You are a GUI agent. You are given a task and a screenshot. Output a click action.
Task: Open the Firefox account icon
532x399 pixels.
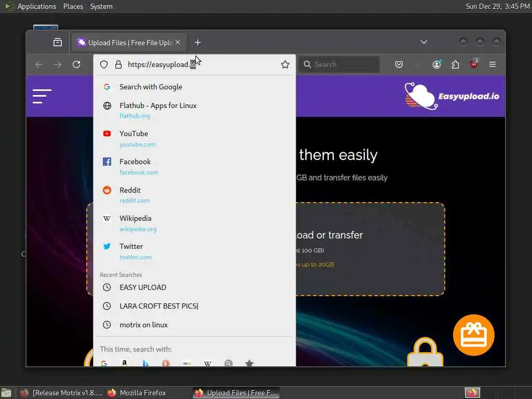point(436,64)
